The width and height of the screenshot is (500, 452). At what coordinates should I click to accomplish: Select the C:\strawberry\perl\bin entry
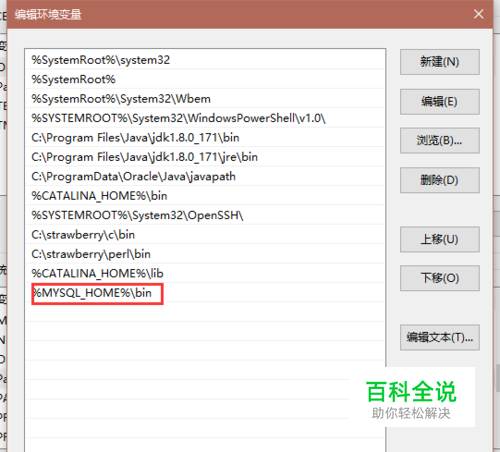coord(205,254)
